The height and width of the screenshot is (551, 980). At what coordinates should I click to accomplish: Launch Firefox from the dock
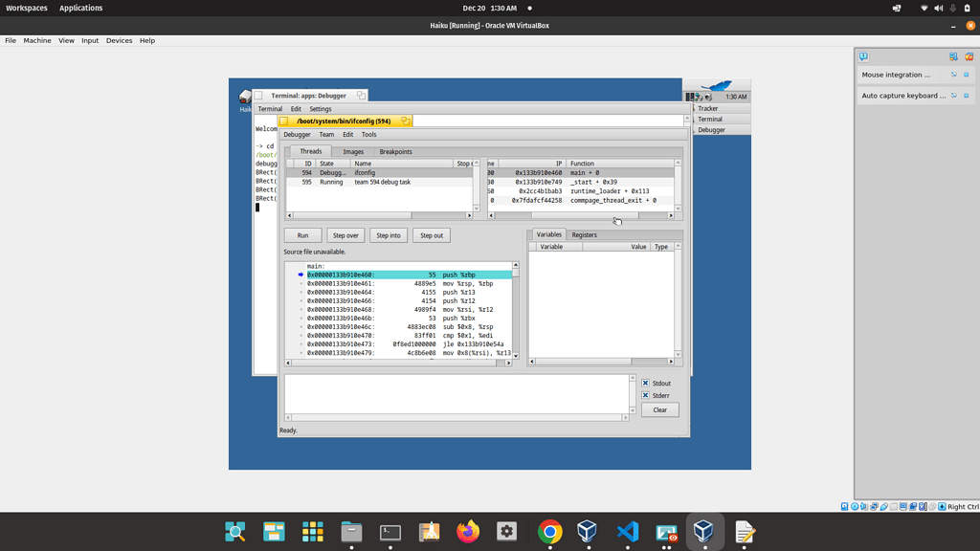467,532
